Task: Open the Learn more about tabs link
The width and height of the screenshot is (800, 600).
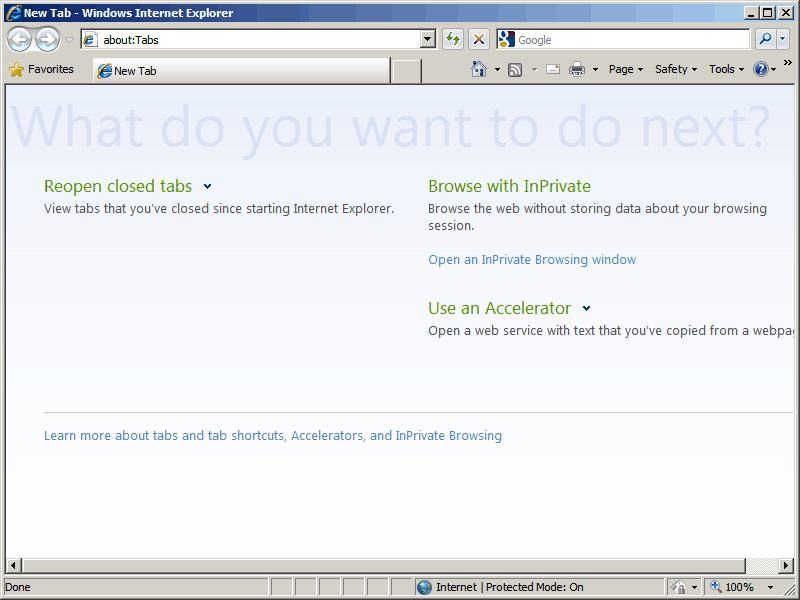Action: click(x=273, y=436)
